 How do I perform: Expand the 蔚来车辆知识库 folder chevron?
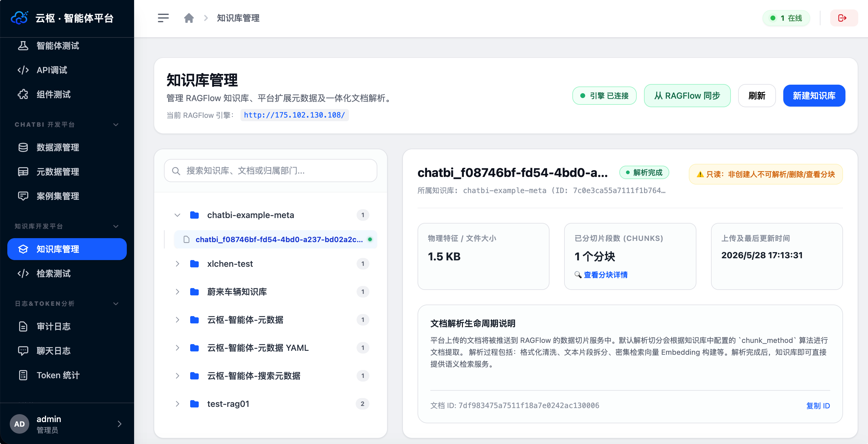click(177, 292)
